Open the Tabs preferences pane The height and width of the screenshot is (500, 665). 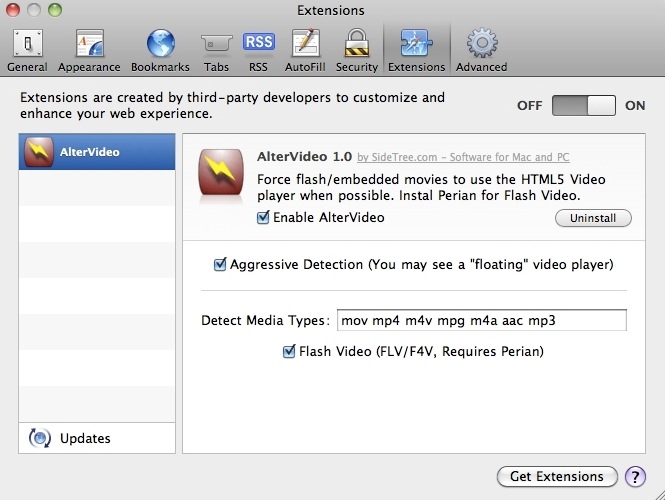click(216, 50)
